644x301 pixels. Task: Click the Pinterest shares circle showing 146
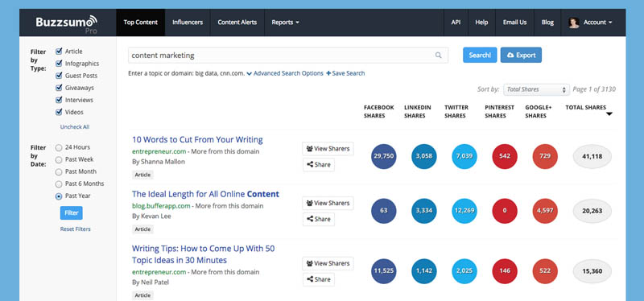pos(505,271)
